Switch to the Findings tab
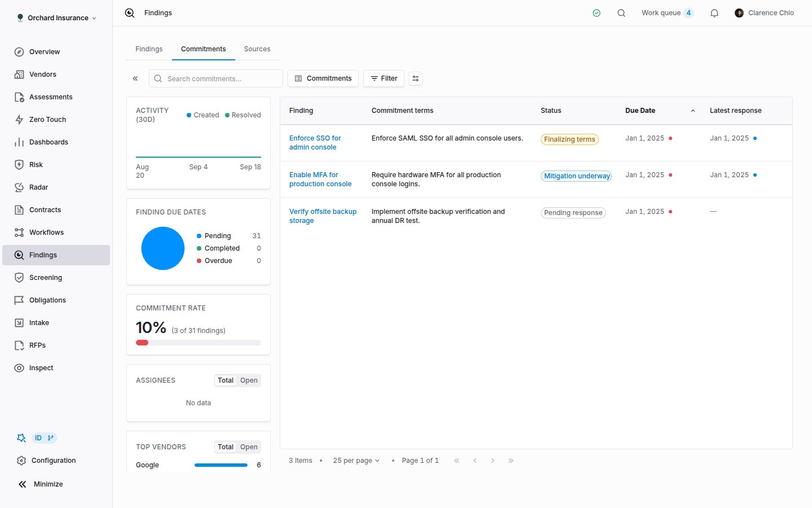Image resolution: width=812 pixels, height=508 pixels. 149,49
